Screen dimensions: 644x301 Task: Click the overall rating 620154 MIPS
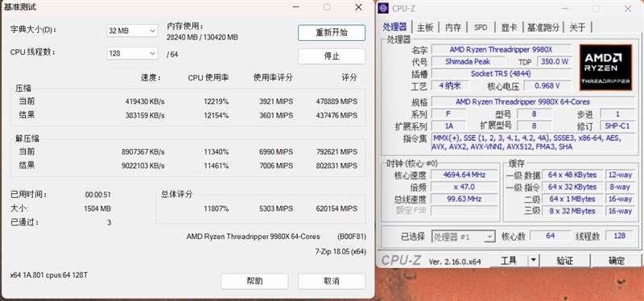(x=336, y=208)
